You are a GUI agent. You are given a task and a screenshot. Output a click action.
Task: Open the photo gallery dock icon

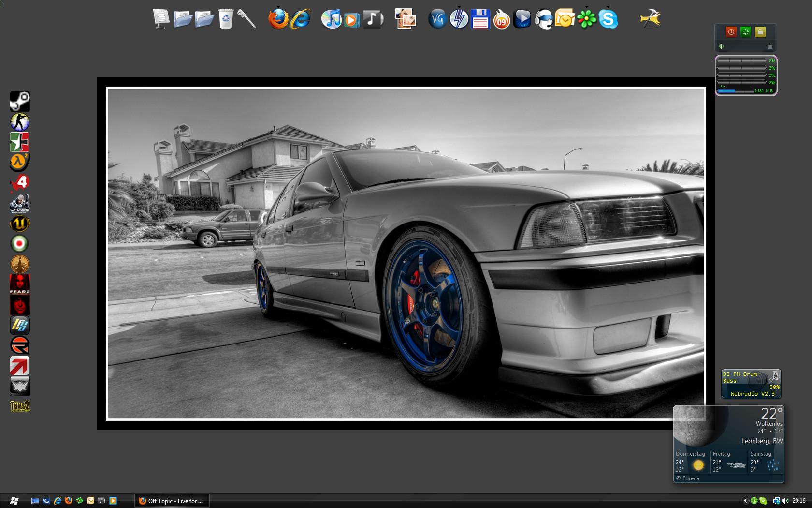pos(405,19)
